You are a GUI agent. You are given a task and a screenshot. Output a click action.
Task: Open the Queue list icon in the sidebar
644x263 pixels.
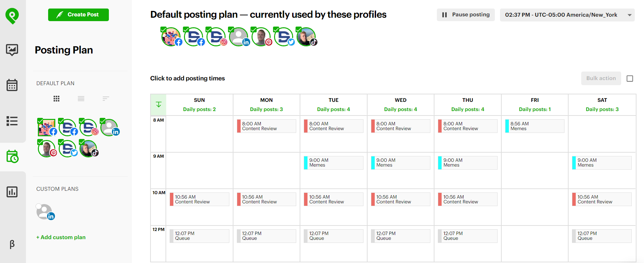pyautogui.click(x=12, y=121)
